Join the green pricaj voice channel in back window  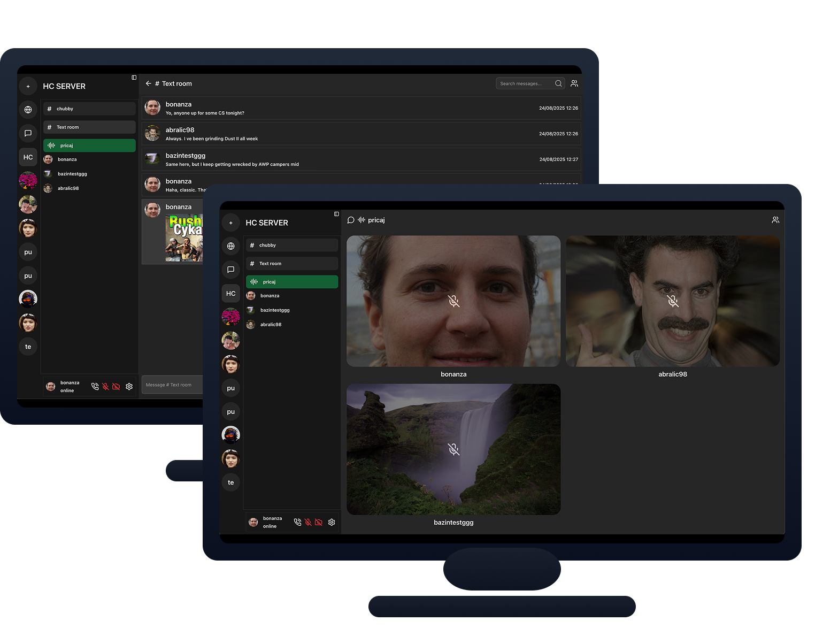coord(89,145)
